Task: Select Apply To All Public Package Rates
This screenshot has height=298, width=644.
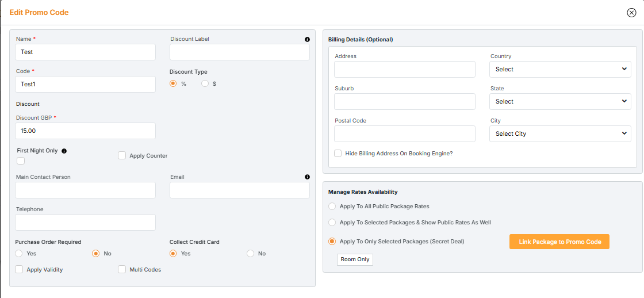Action: pyautogui.click(x=332, y=206)
